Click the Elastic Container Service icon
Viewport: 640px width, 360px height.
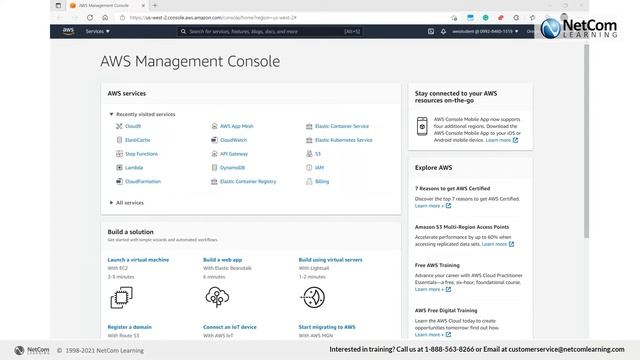click(x=309, y=126)
